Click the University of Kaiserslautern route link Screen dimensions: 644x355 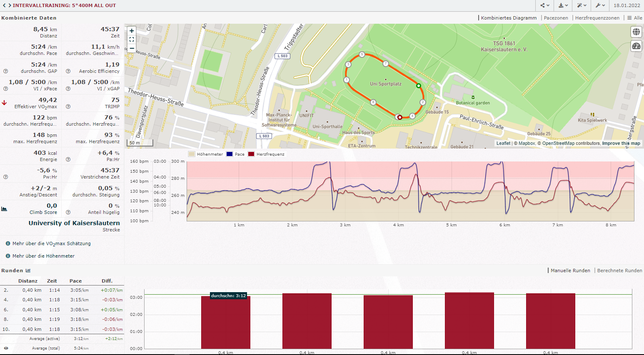coord(74,223)
